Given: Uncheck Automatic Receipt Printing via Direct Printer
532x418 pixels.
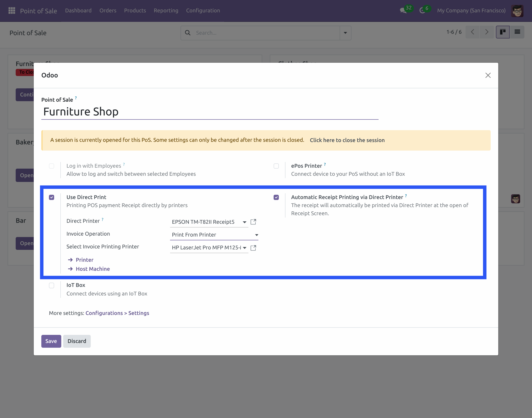Looking at the screenshot, I should tap(276, 197).
